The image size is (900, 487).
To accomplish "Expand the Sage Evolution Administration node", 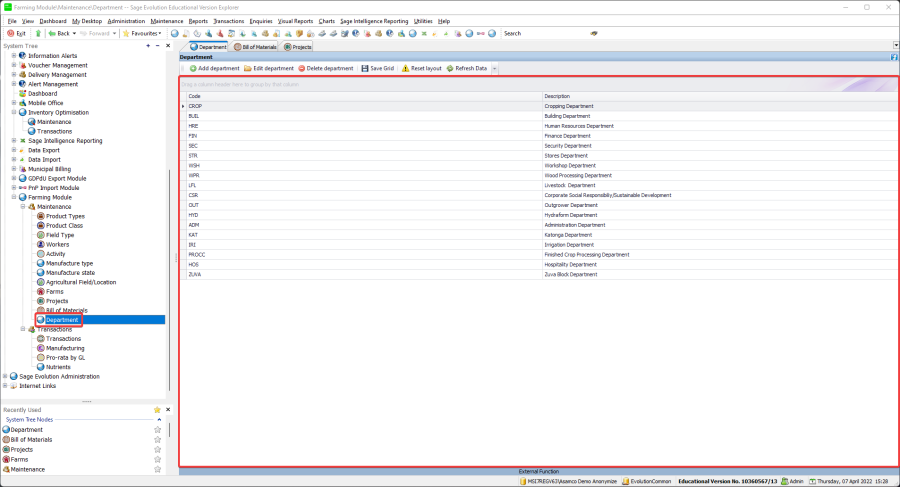I will pos(6,376).
